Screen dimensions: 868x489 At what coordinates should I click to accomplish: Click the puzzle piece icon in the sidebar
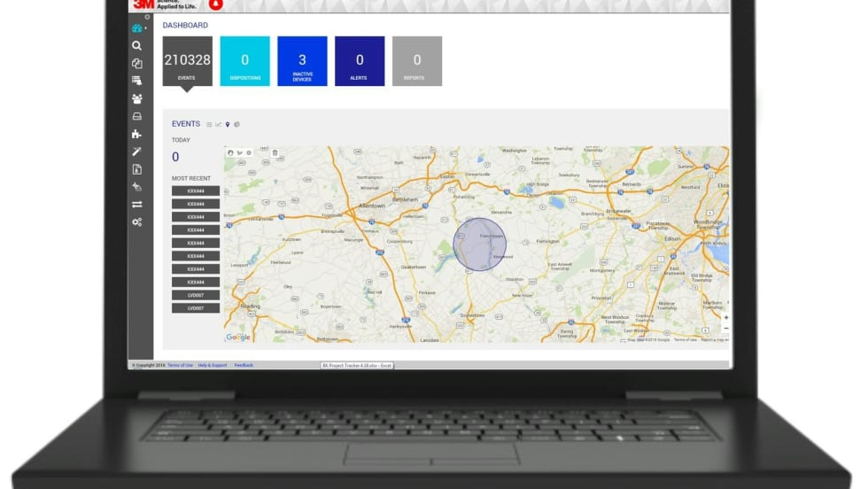tap(136, 134)
